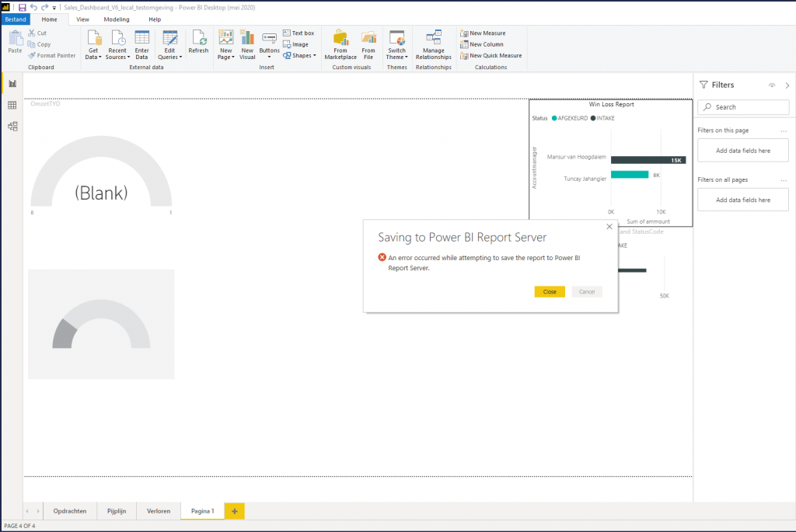Viewport: 796px width, 532px height.
Task: Open the Opdrachten page tab
Action: [69, 511]
